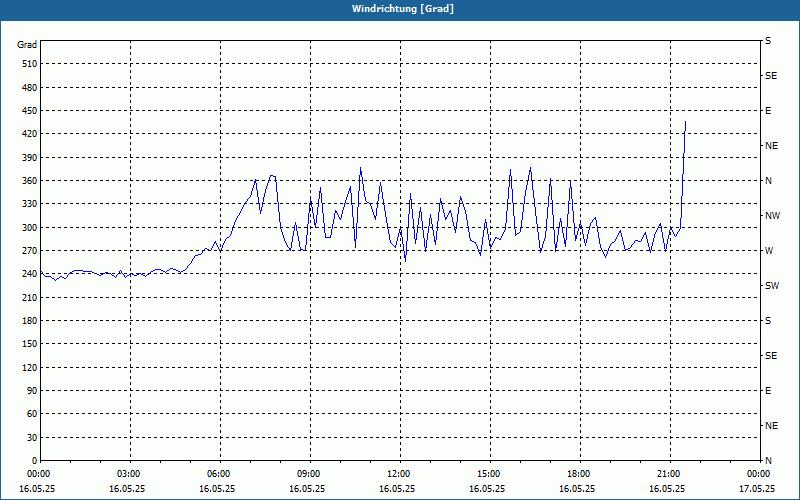Screen dimensions: 800x500
Task: Click the W compass label
Action: 769,251
